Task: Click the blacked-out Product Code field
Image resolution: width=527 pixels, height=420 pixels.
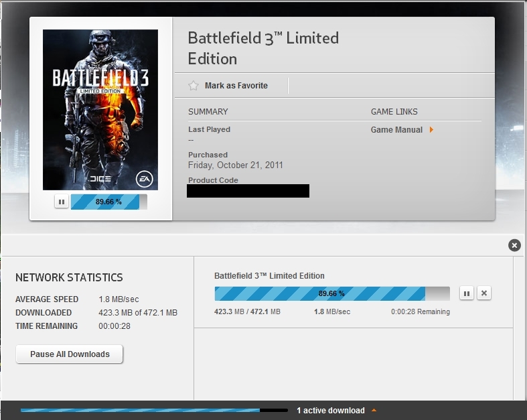Action: [x=248, y=192]
